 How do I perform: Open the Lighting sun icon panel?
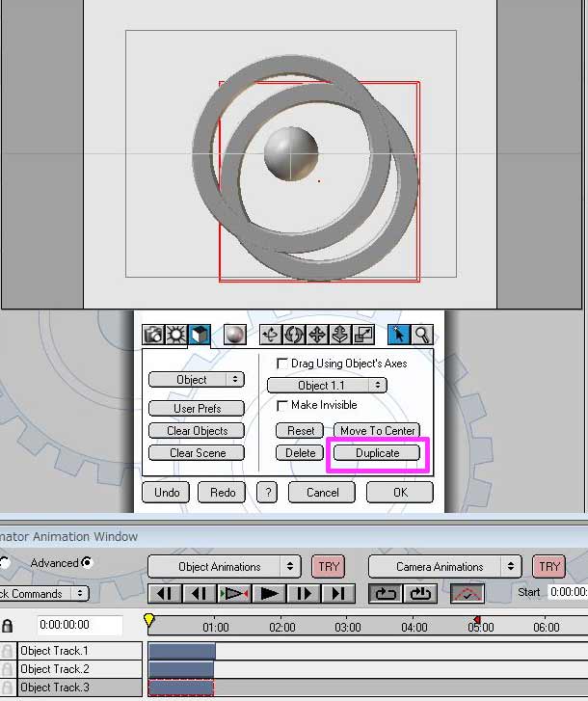tap(176, 335)
